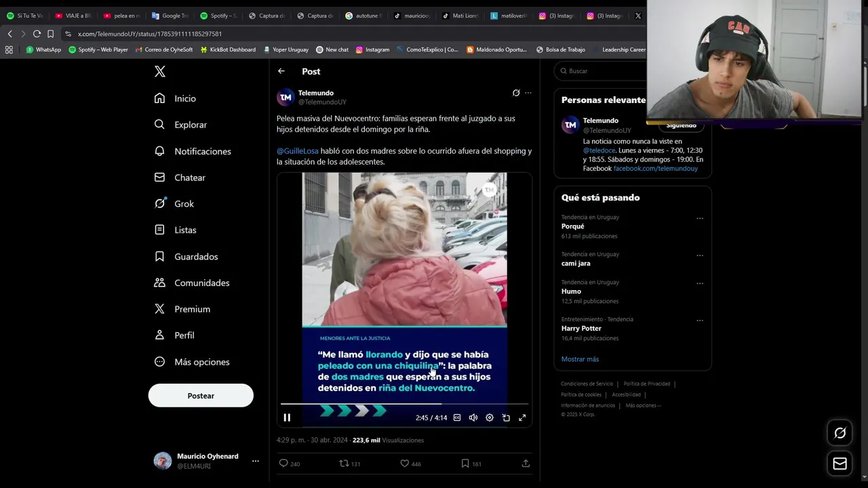This screenshot has width=868, height=488.
Task: Toggle video closed captions
Action: click(x=457, y=418)
